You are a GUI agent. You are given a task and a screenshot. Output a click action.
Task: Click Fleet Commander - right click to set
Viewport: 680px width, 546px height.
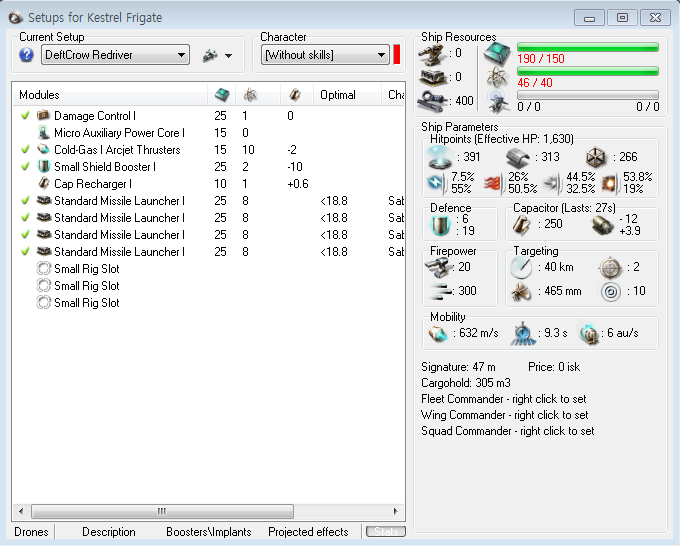point(503,399)
